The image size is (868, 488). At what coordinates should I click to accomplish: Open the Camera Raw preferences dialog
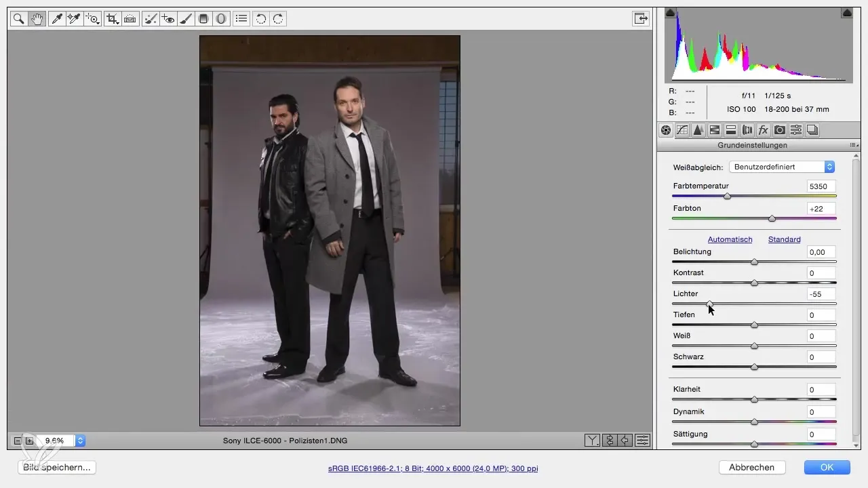point(241,19)
